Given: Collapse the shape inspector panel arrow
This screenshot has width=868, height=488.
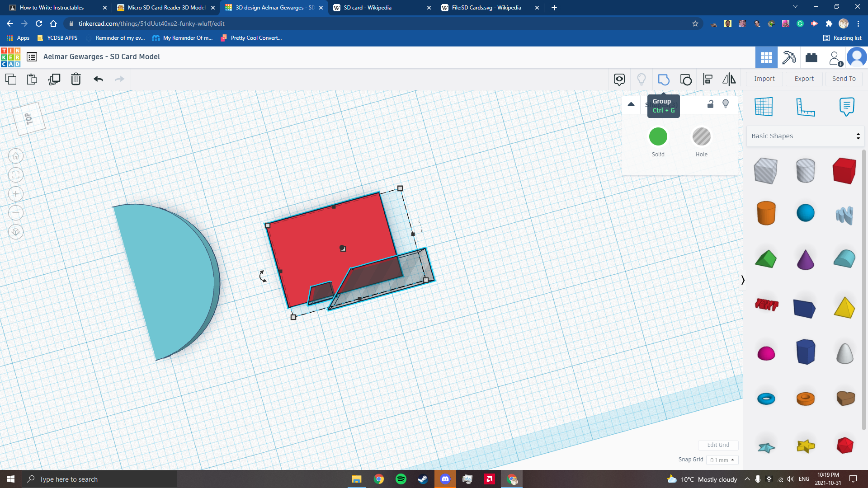Looking at the screenshot, I should (x=631, y=104).
